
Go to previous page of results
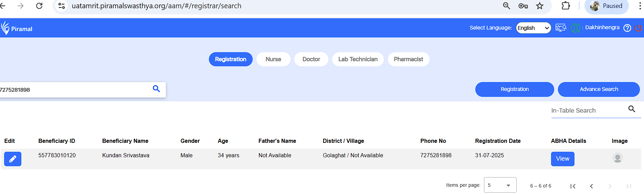click(591, 186)
